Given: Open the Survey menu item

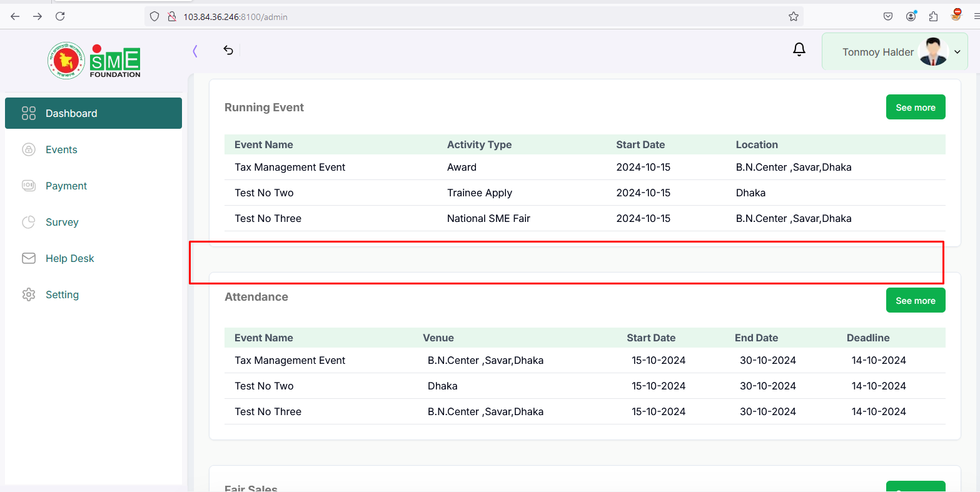Looking at the screenshot, I should [93, 222].
